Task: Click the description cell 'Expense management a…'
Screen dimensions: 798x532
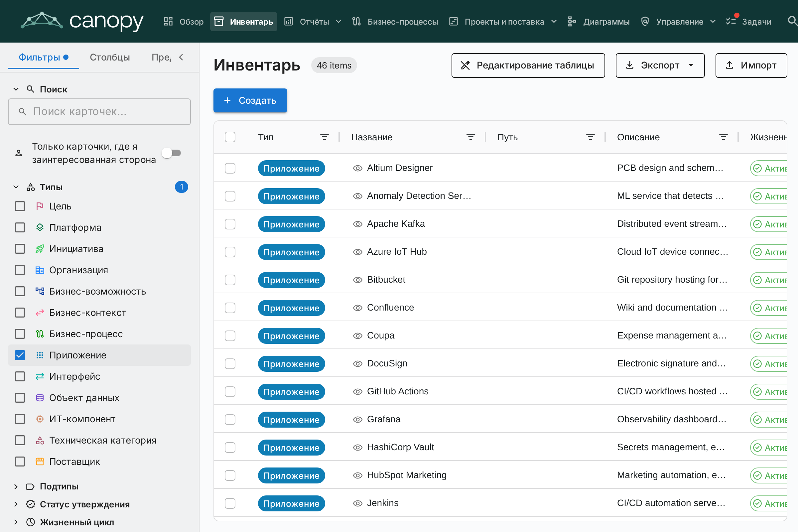Action: (672, 336)
